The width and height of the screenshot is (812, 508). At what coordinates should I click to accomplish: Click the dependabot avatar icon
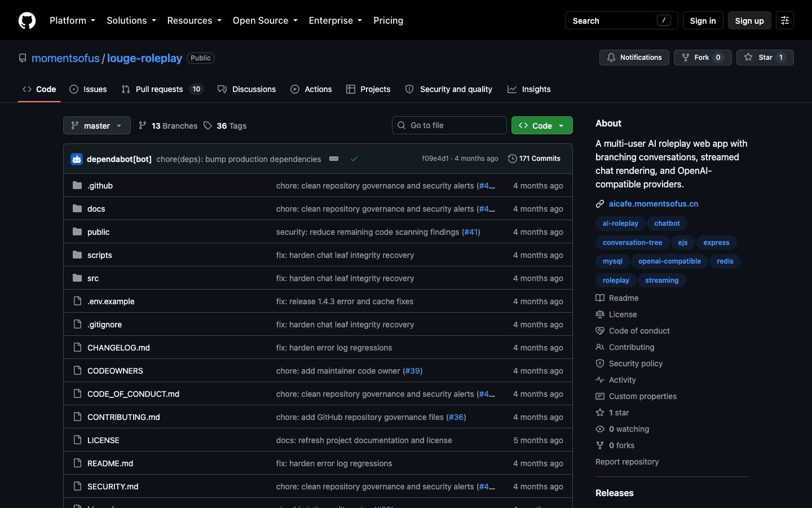pyautogui.click(x=77, y=159)
